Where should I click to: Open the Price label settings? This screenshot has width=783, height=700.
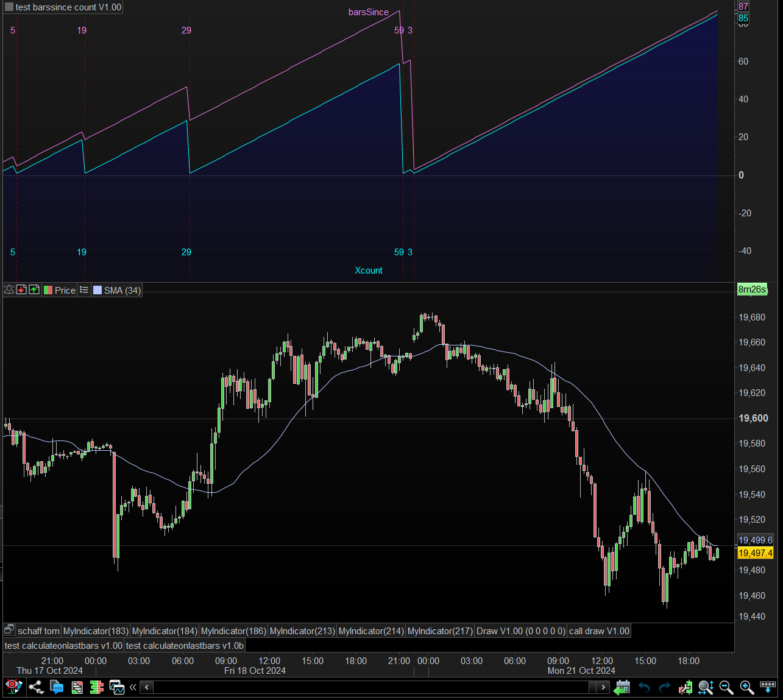tap(65, 291)
